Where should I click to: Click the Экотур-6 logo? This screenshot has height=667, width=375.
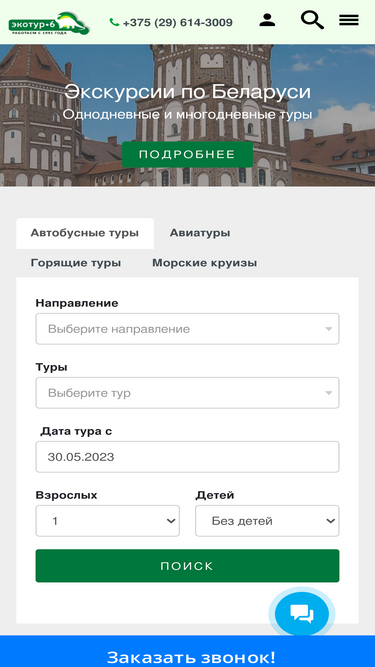click(x=49, y=23)
